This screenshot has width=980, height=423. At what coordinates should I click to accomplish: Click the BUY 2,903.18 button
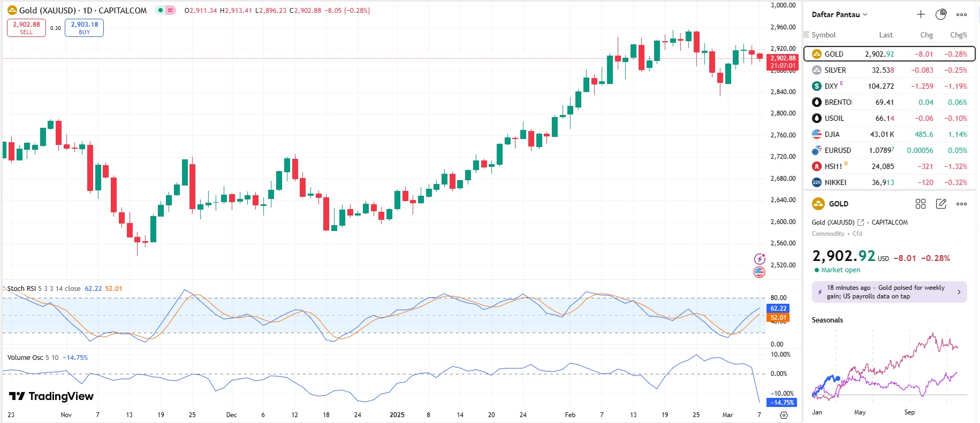coord(84,28)
